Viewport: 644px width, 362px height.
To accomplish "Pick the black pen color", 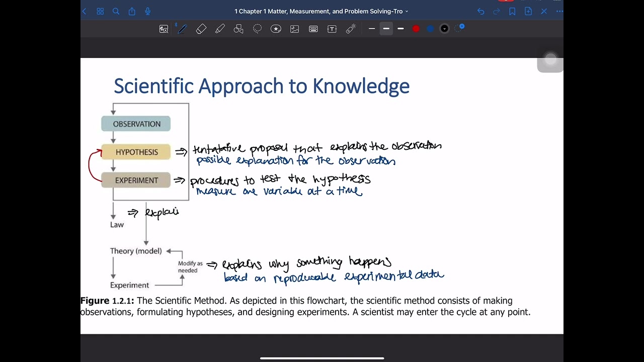I will (x=444, y=29).
